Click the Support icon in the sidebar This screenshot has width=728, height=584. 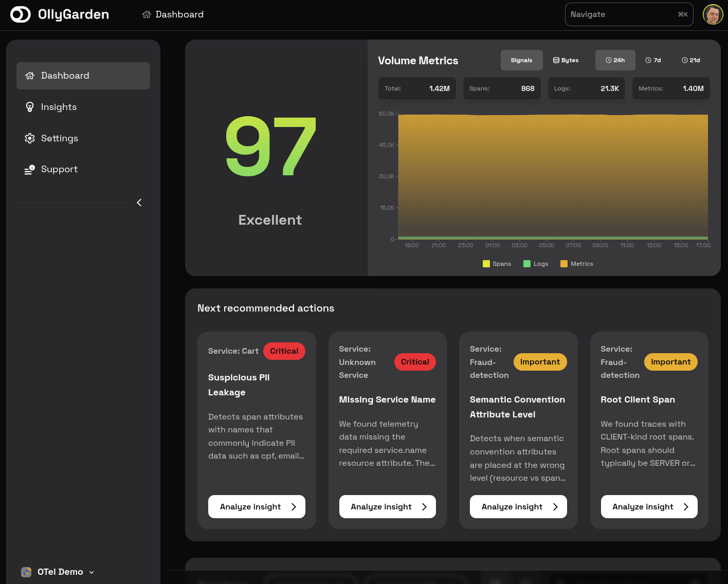pos(30,169)
